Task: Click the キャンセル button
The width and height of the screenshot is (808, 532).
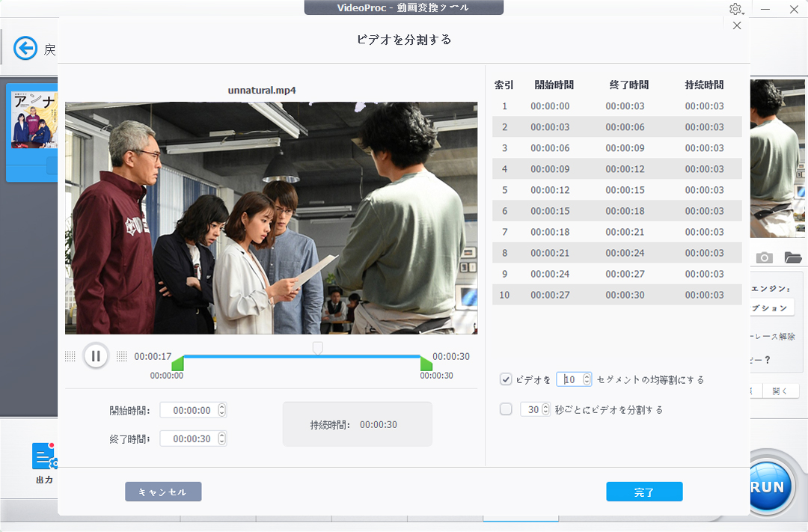Action: tap(163, 492)
